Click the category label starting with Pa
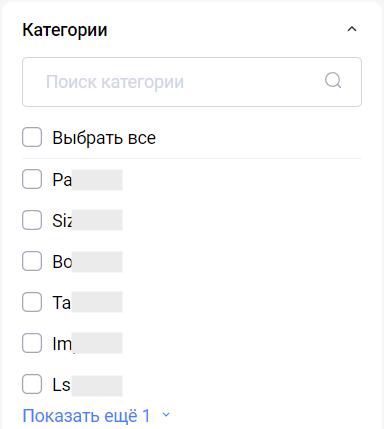This screenshot has width=384, height=429. 87,180
